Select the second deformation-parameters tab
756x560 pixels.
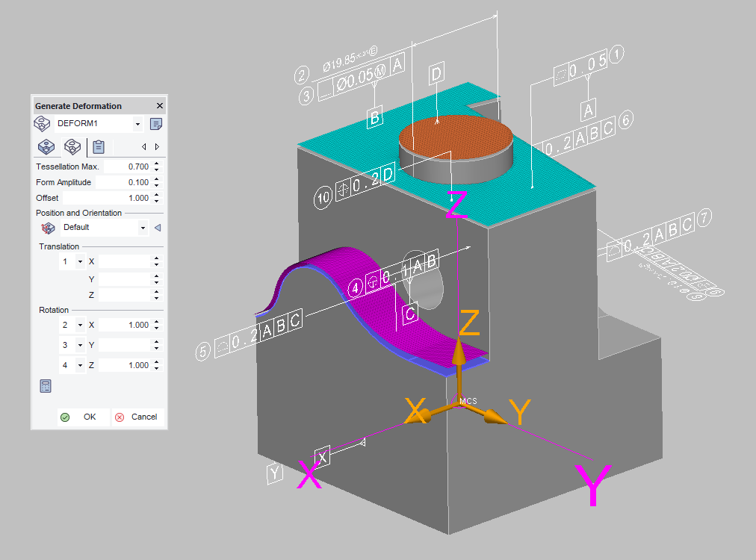72,146
